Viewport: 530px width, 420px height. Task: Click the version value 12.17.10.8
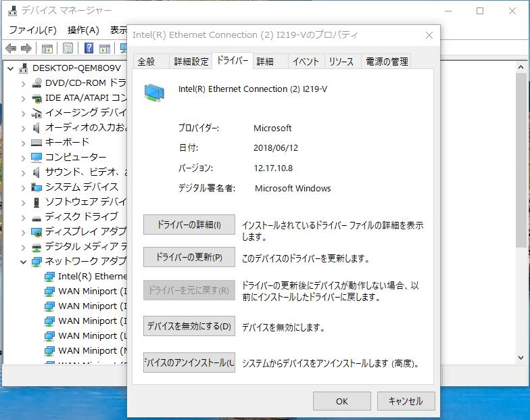[x=273, y=168]
